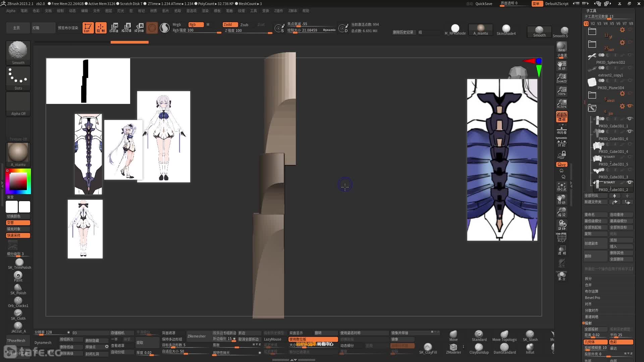This screenshot has height=362, width=644.
Task: Expand the yf subtool folder
Action: tap(592, 32)
